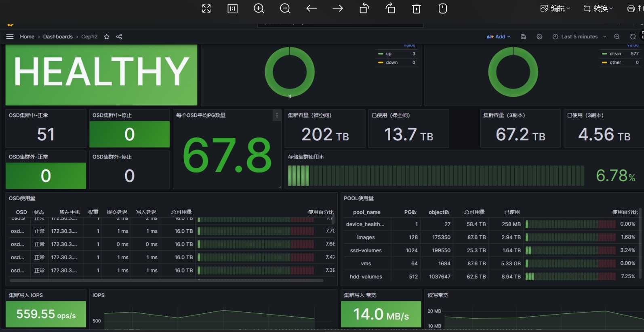Screen dimensions: 644x332
Task: Open the 转换 dropdown menu
Action: pos(598,8)
